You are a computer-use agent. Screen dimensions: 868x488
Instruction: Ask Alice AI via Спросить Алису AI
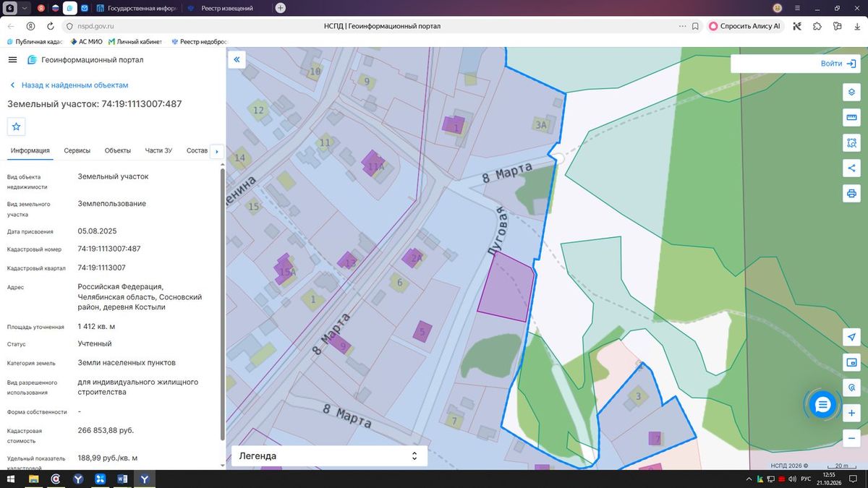(746, 26)
